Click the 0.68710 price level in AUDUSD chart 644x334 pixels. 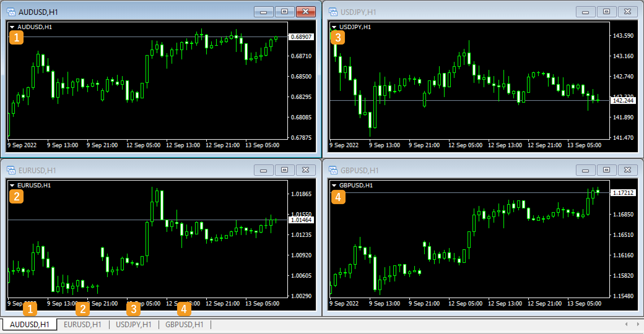tap(301, 56)
